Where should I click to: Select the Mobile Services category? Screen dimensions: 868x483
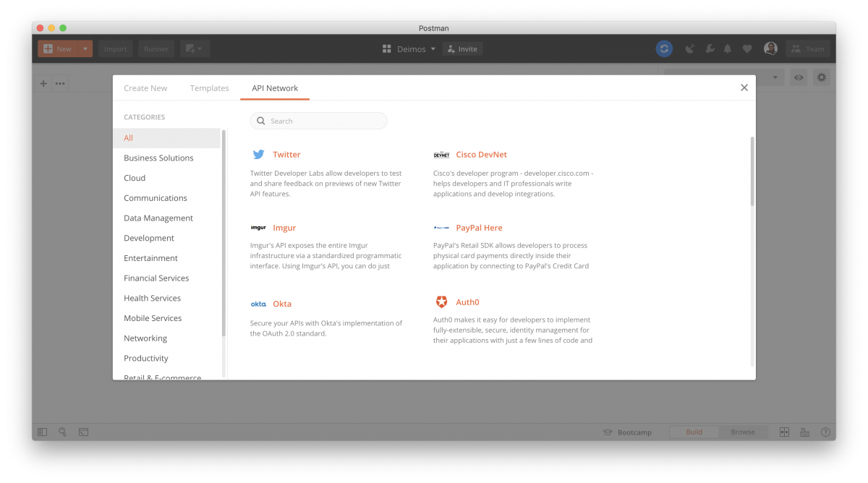pyautogui.click(x=167, y=318)
